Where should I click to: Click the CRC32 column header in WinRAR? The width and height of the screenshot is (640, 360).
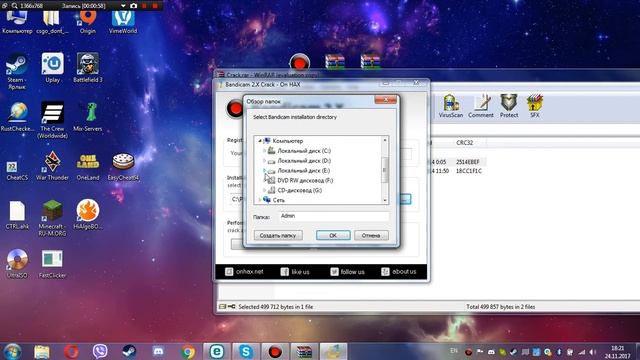465,142
